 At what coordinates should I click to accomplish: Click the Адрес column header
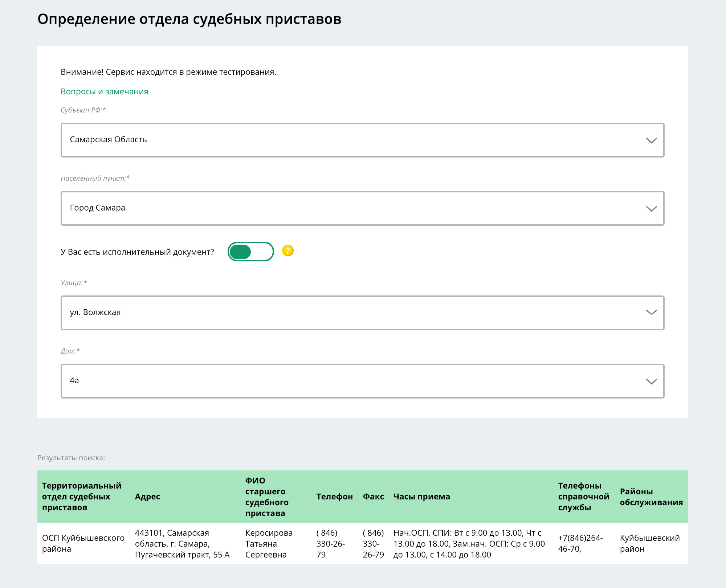147,497
